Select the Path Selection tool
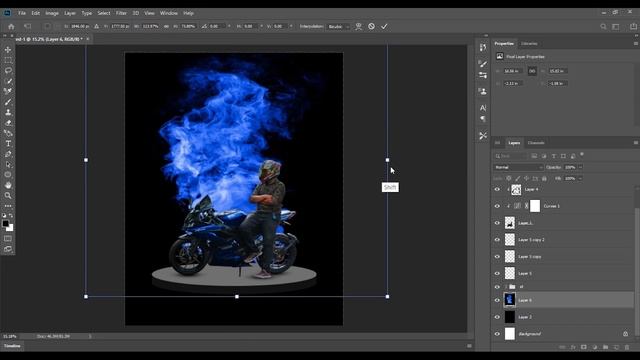The height and width of the screenshot is (360, 640). pyautogui.click(x=8, y=164)
